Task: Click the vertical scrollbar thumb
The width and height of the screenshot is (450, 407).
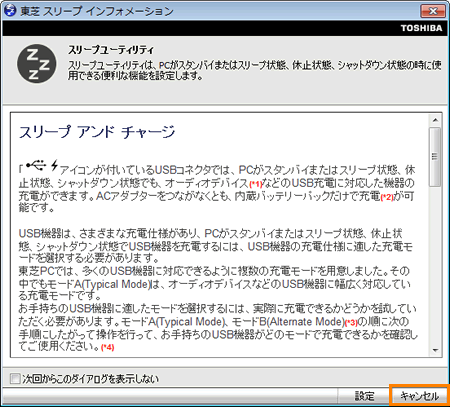Action: tap(435, 157)
